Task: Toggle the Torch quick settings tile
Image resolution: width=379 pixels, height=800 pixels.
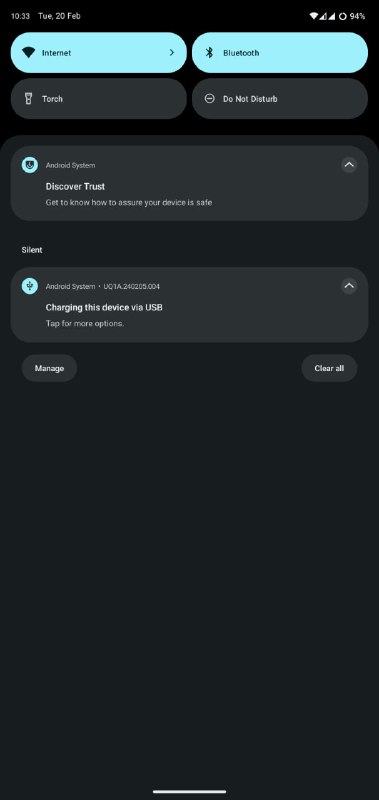Action: tap(98, 98)
